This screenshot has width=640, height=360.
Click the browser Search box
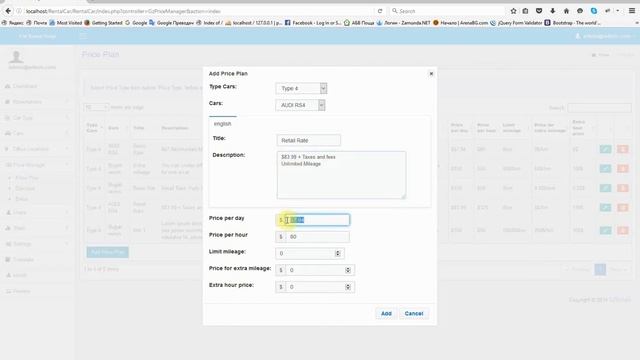[x=447, y=11]
